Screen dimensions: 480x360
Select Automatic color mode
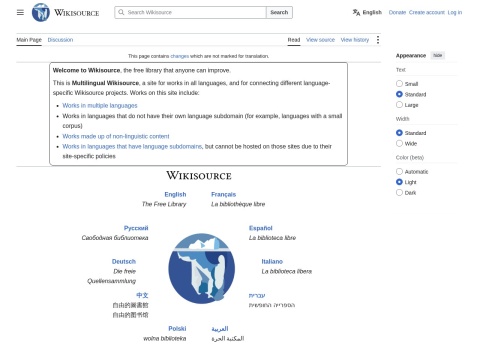point(399,171)
